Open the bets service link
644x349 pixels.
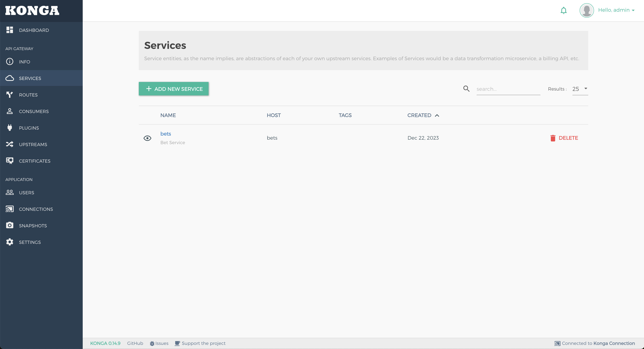tap(166, 134)
